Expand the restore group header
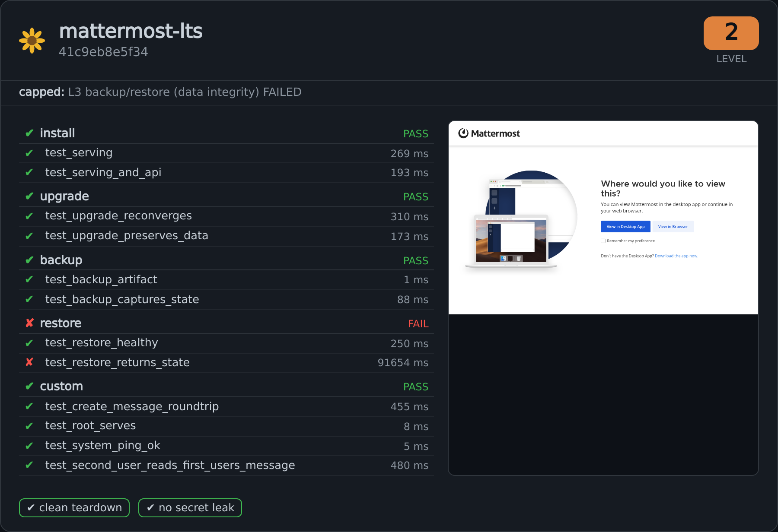 (x=226, y=323)
